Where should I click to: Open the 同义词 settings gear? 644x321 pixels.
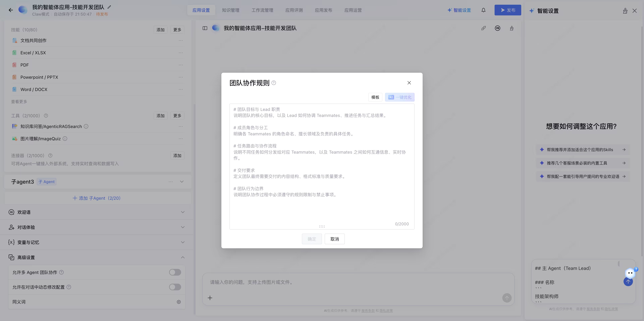(x=179, y=302)
